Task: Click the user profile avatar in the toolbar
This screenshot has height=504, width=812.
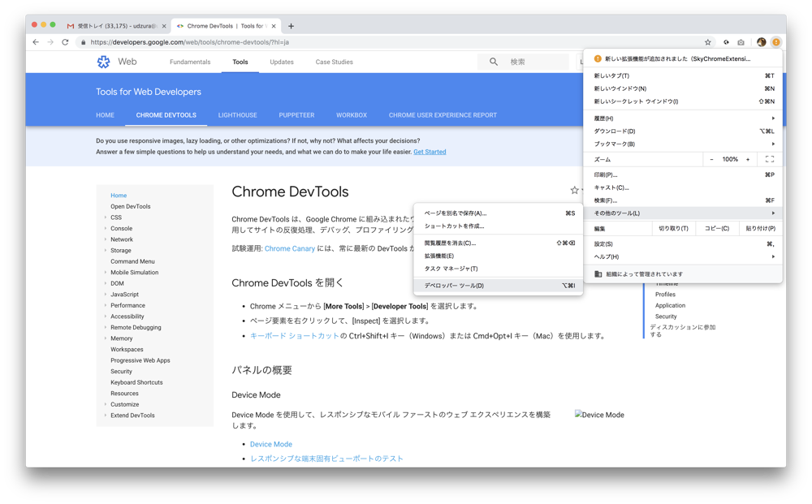Action: pos(761,42)
